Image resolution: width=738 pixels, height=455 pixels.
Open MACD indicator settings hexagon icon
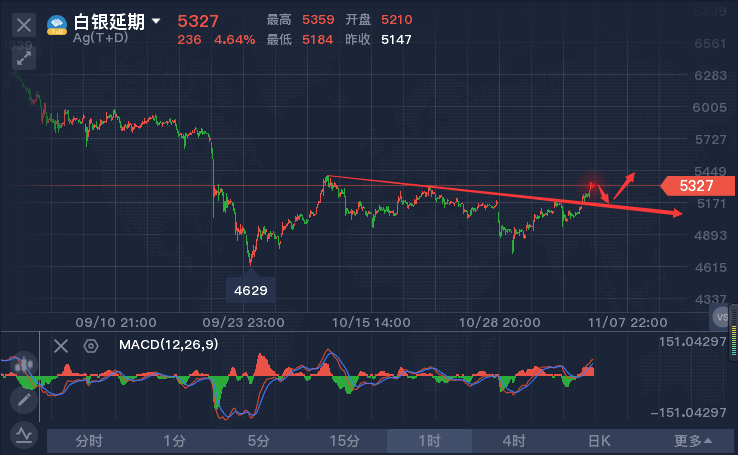[91, 346]
